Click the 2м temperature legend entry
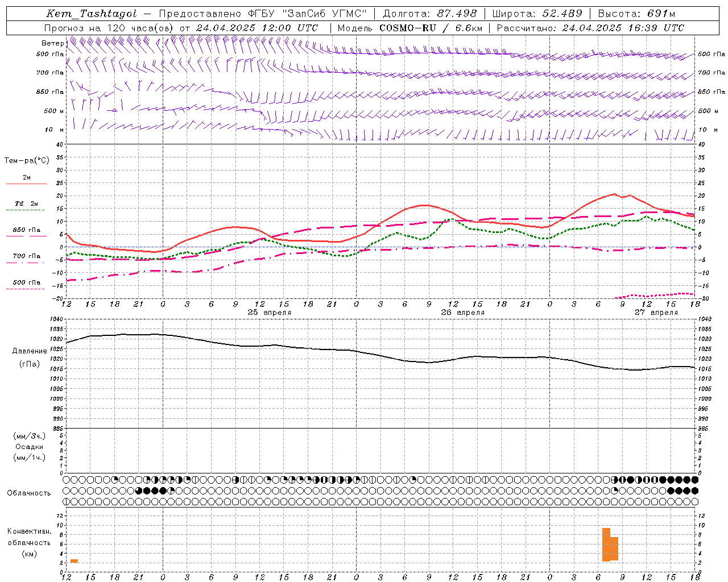The height and width of the screenshot is (582, 728). (27, 178)
